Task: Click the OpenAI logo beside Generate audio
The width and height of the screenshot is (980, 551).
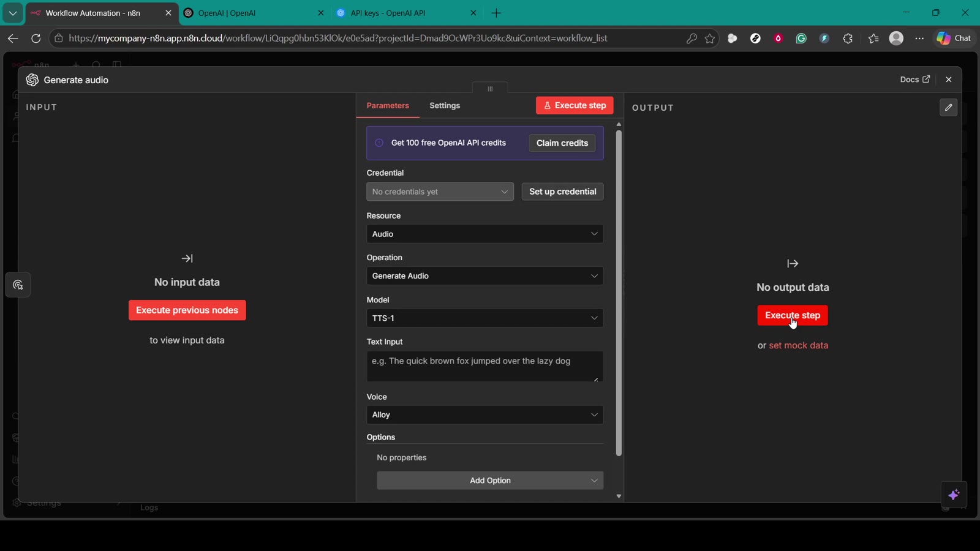Action: click(32, 80)
